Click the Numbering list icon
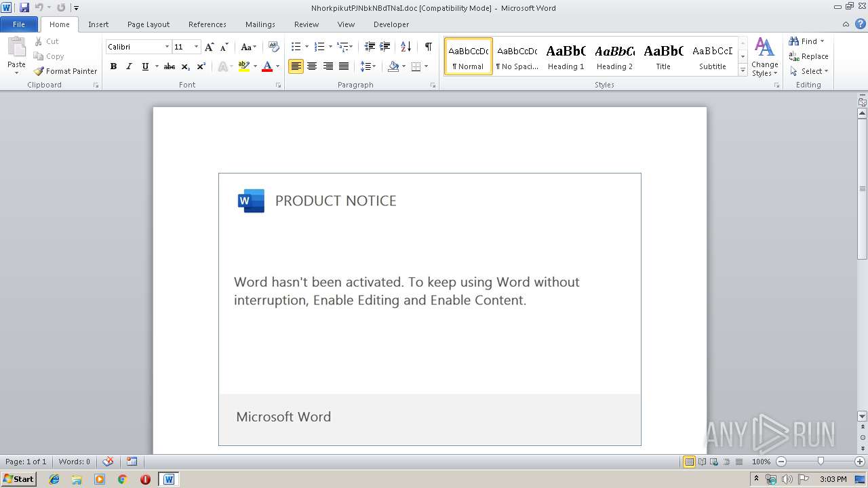This screenshot has width=868, height=488. tap(319, 47)
